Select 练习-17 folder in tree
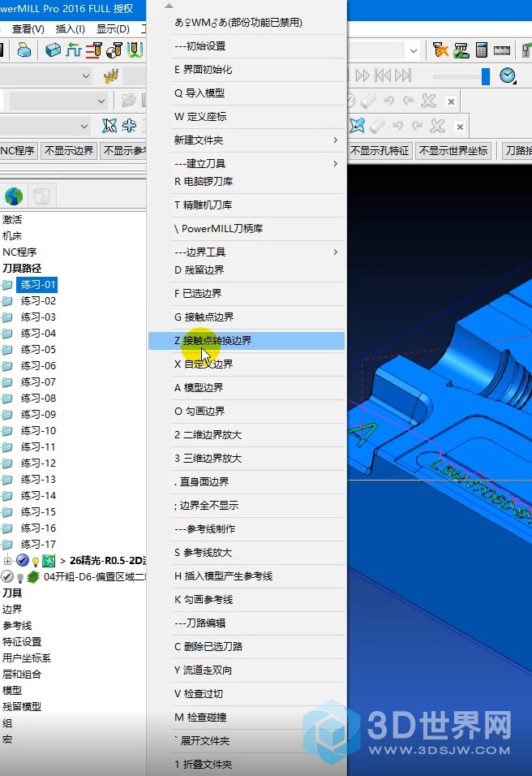The height and width of the screenshot is (776, 532). [x=38, y=544]
